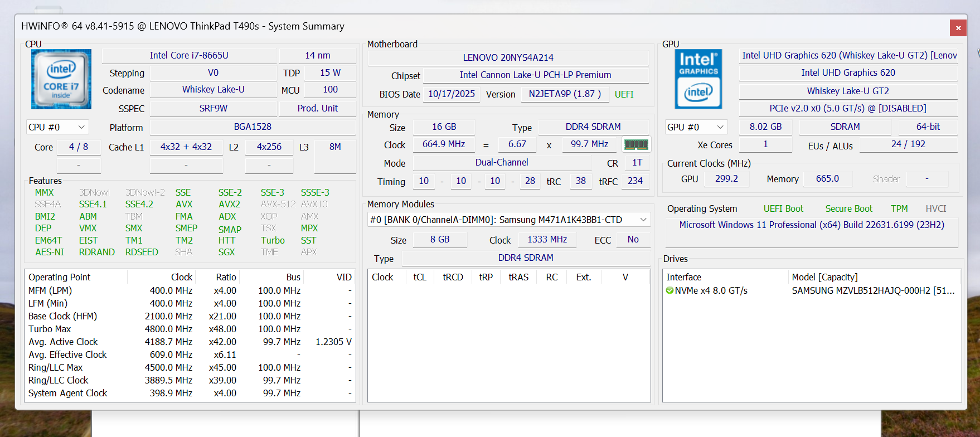
Task: Click the TDP value 15 W
Action: coord(331,72)
